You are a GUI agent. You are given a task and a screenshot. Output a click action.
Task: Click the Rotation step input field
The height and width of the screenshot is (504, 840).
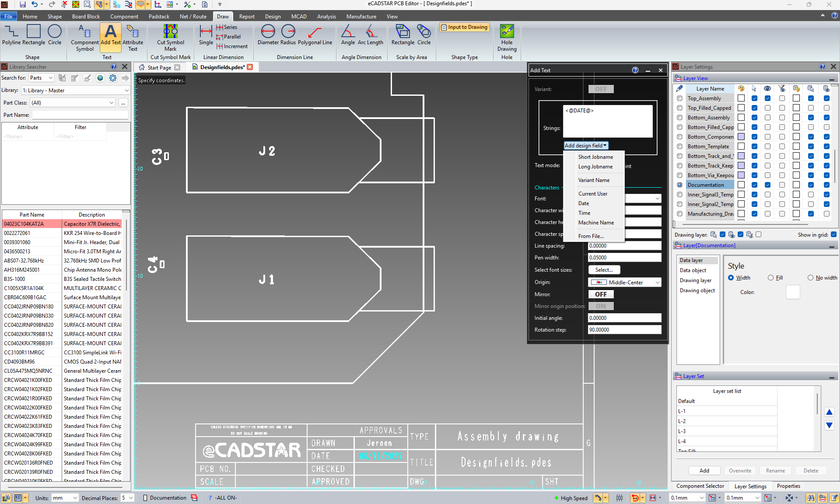(x=625, y=330)
